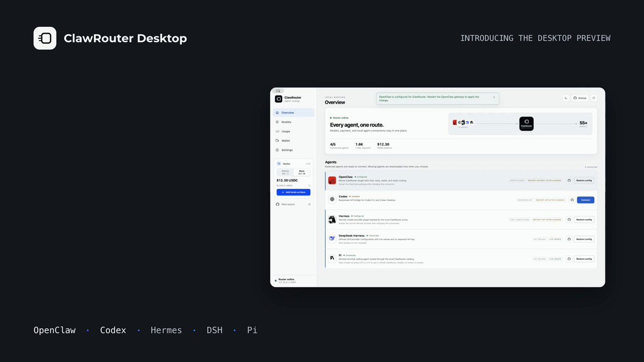Dismiss the OpenClaw configured notification
This screenshot has height=362, width=644.
(x=494, y=97)
